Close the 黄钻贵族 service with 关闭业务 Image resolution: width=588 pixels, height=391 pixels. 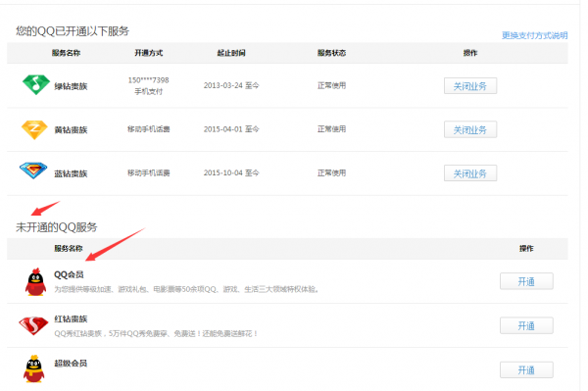click(x=470, y=129)
